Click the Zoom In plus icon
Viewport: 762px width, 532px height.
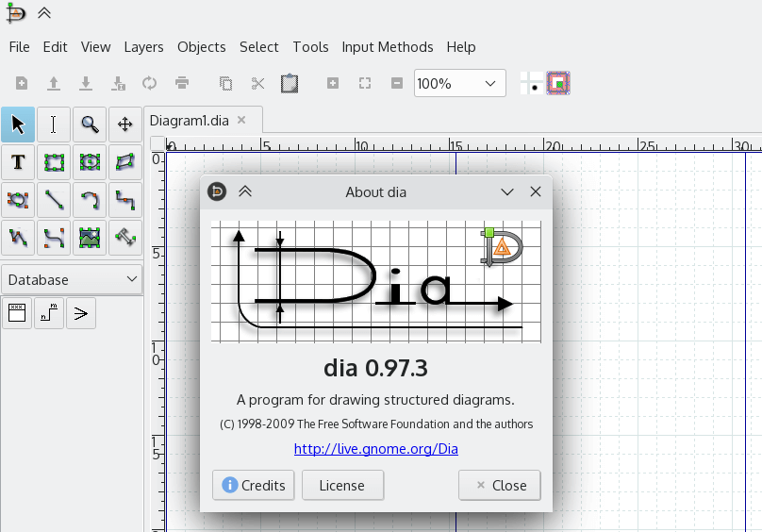(x=332, y=84)
